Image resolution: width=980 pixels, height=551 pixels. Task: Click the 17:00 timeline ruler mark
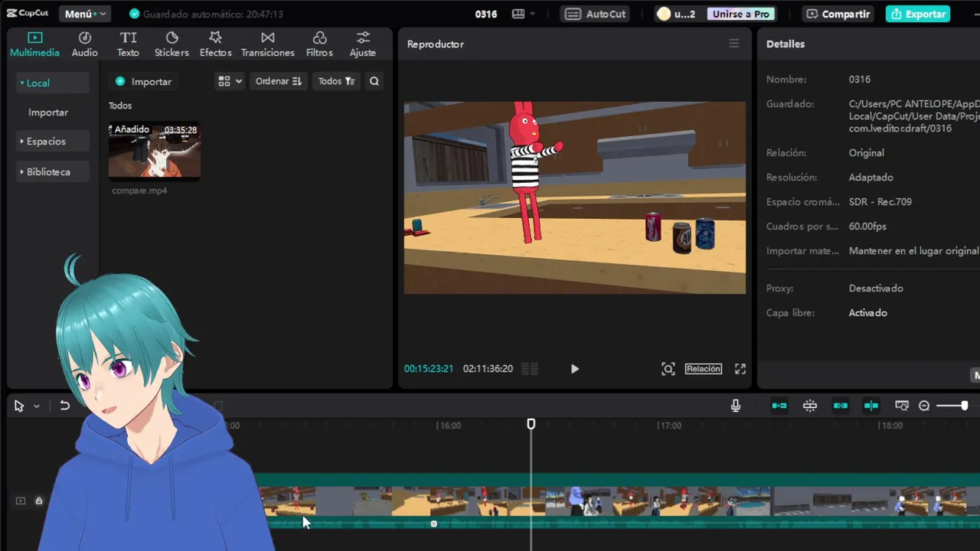click(670, 425)
